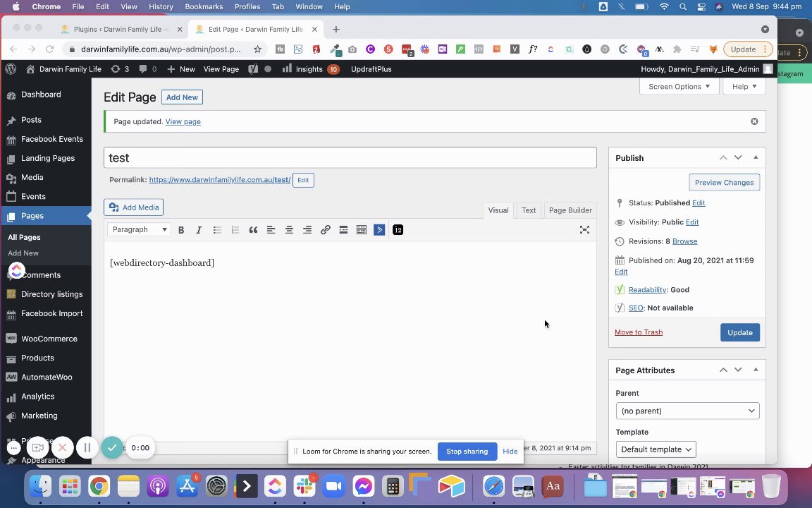Screen dimensions: 812x508
Task: Bookmark this page with the star icon
Action: (x=257, y=49)
